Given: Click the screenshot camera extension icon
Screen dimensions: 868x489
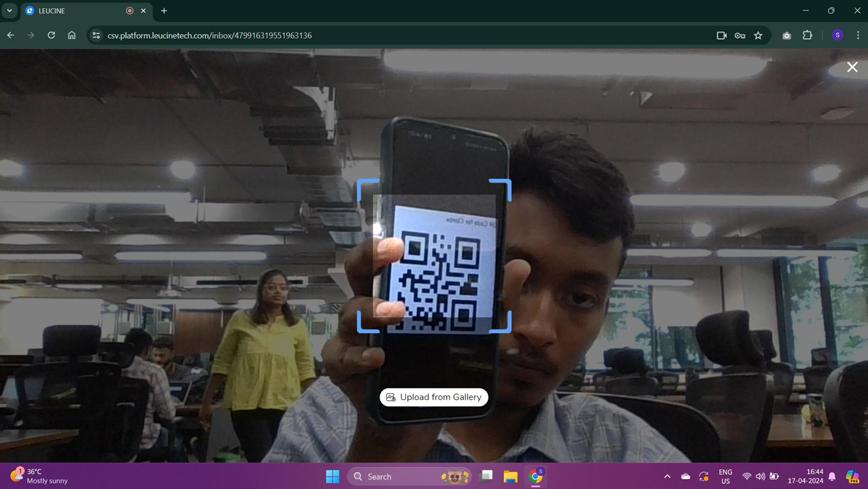Looking at the screenshot, I should click(787, 35).
